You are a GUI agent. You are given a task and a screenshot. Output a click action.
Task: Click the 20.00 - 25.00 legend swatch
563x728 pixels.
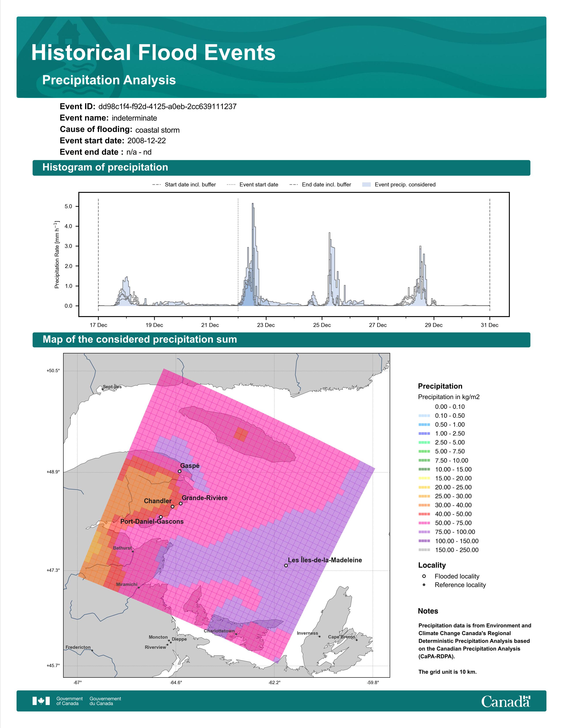click(424, 487)
